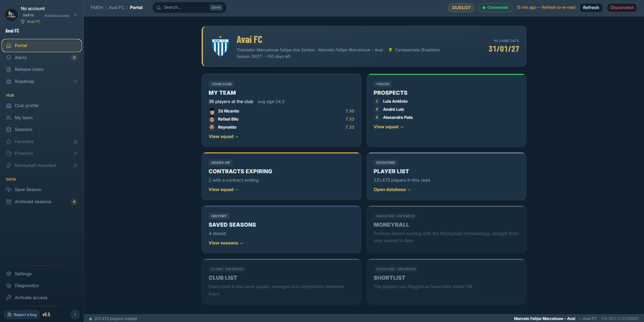The width and height of the screenshot is (644, 322).
Task: Click the Roadmap external link icon
Action: coord(75,82)
